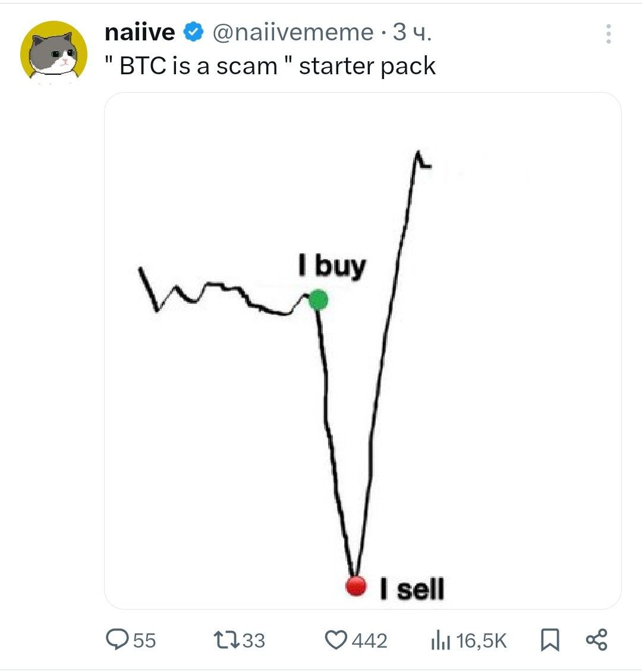Viewport: 642px width, 672px height.
Task: Click the red I sell dot
Action: (356, 586)
